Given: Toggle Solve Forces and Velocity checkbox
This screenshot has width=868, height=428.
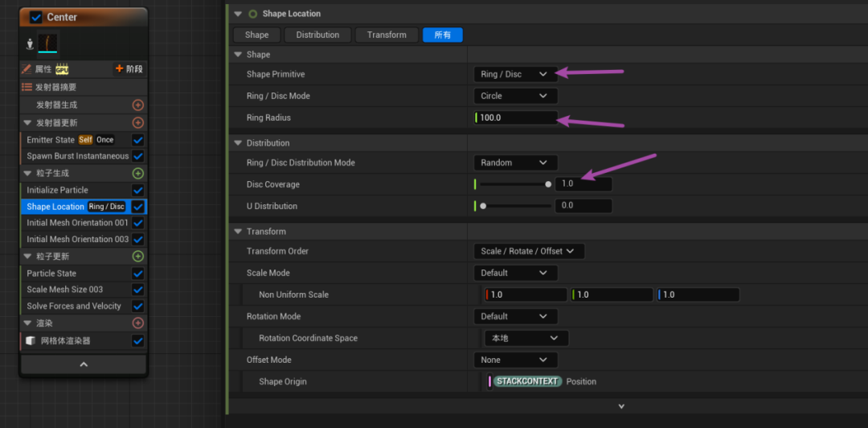Looking at the screenshot, I should 138,306.
